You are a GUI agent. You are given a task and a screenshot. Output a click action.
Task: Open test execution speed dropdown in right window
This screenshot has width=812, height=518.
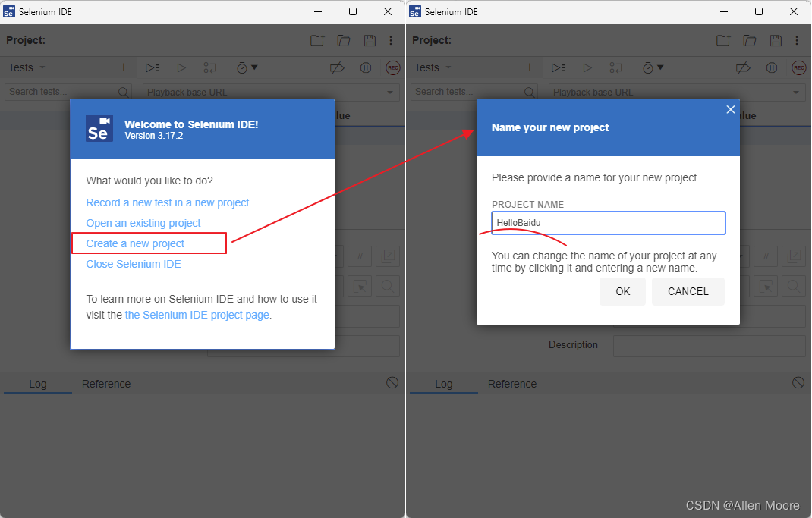point(653,67)
